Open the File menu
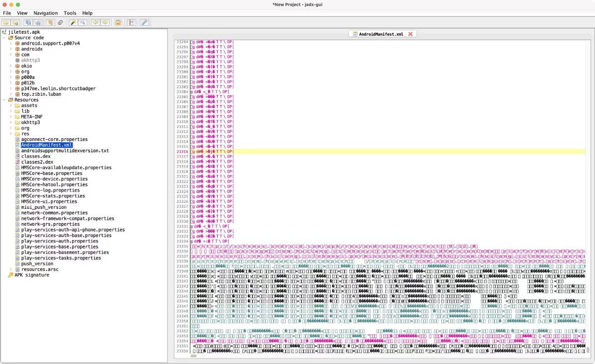The width and height of the screenshot is (595, 364). [x=7, y=13]
